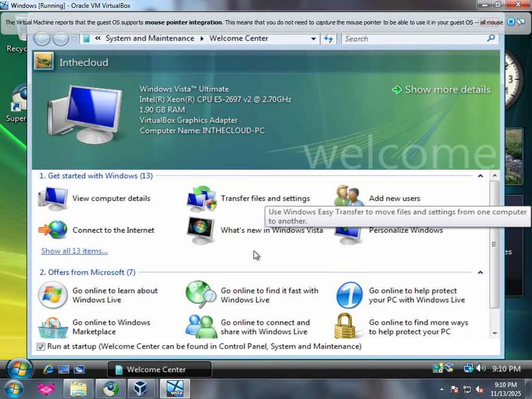The width and height of the screenshot is (532, 399).
Task: Click the host clock showing 11/13/2025
Action: (x=506, y=389)
